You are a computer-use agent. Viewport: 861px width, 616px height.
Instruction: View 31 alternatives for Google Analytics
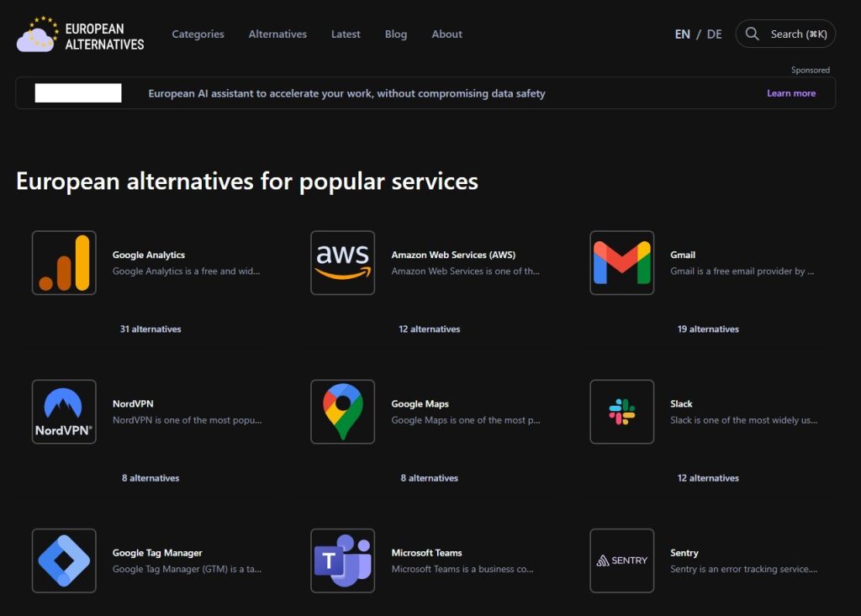coord(151,329)
